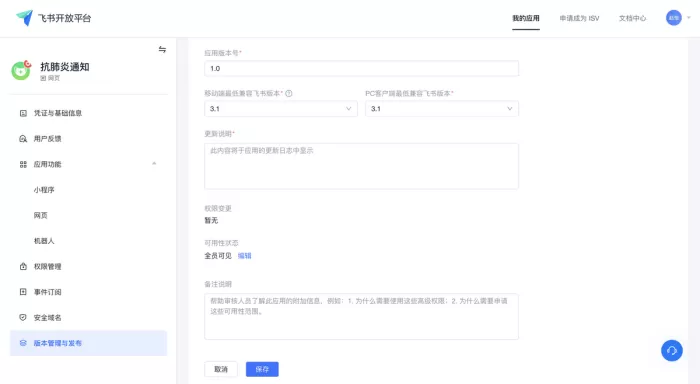700x384 pixels.
Task: Click the 安全域名 shield icon
Action: tap(23, 317)
